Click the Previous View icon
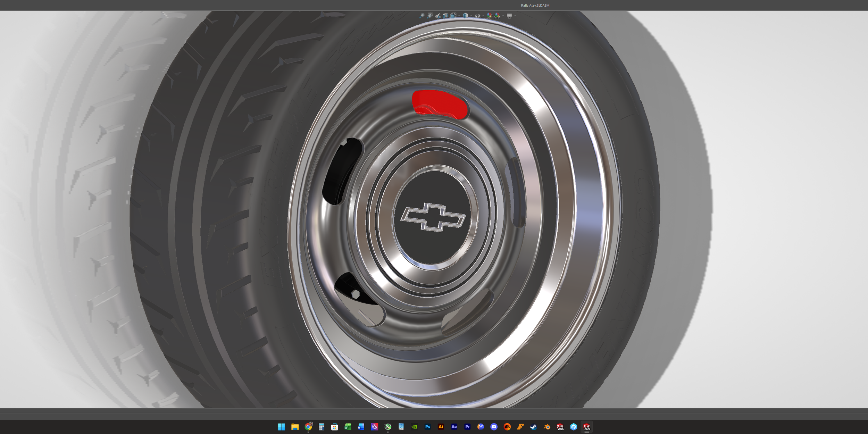The height and width of the screenshot is (434, 868). tap(438, 16)
